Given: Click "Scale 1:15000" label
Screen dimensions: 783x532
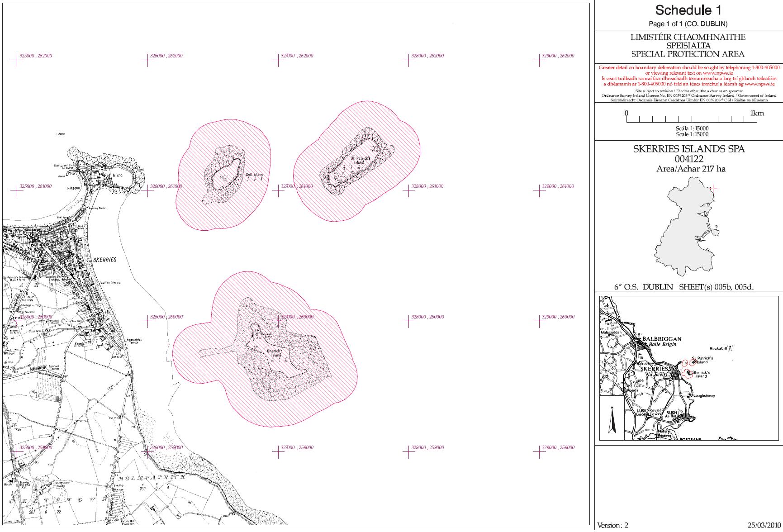Looking at the screenshot, I should (x=692, y=134).
